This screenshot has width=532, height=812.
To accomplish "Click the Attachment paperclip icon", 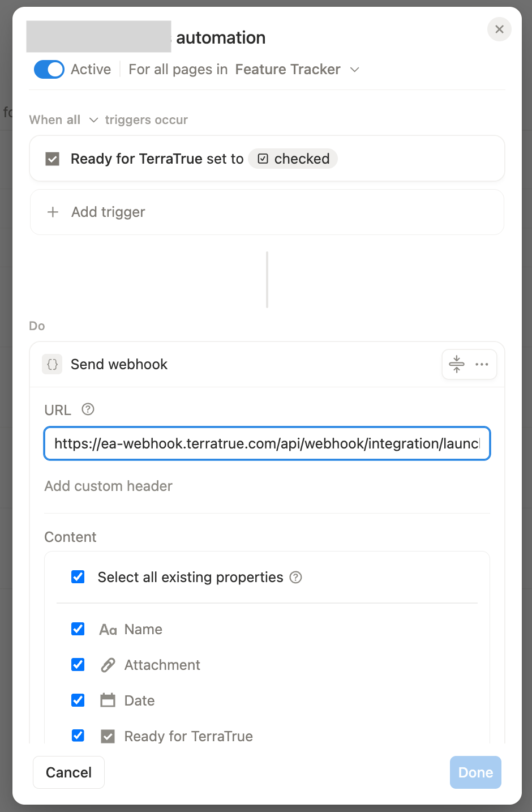I will pyautogui.click(x=108, y=665).
